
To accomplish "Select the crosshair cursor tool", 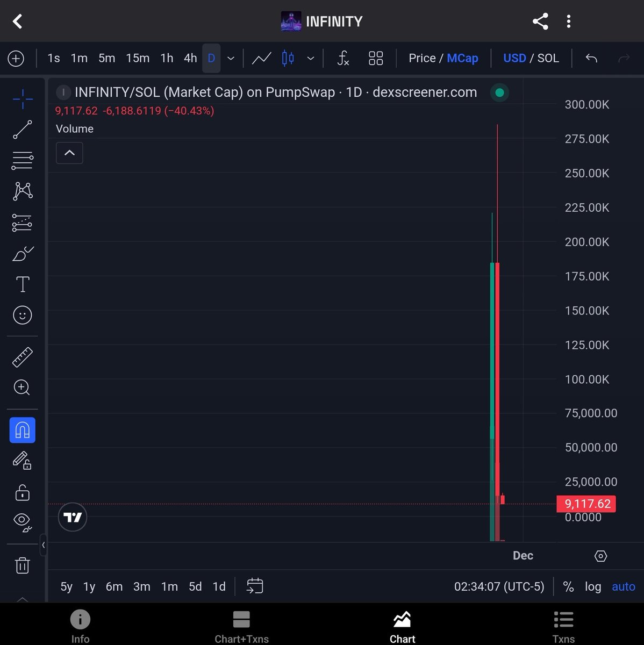I will (x=23, y=99).
